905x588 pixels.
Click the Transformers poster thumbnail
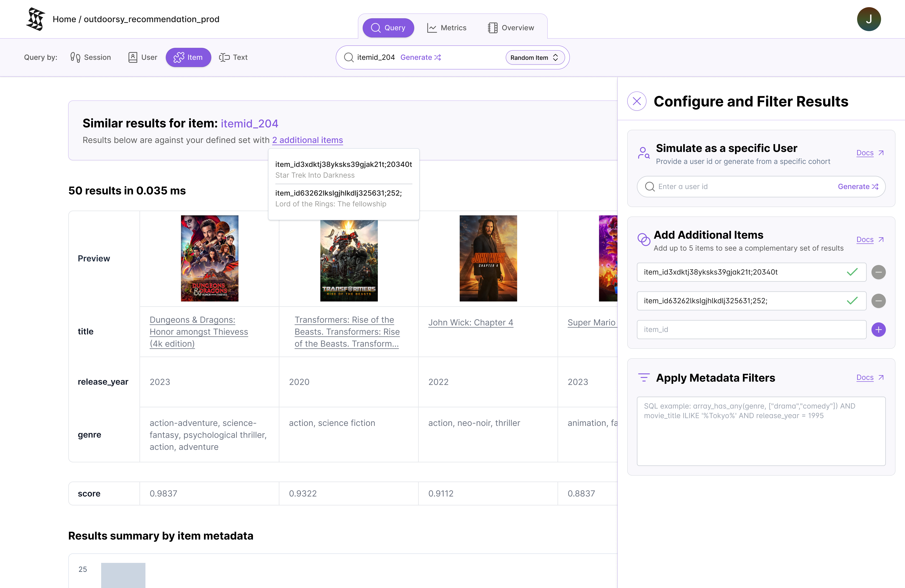tap(349, 261)
